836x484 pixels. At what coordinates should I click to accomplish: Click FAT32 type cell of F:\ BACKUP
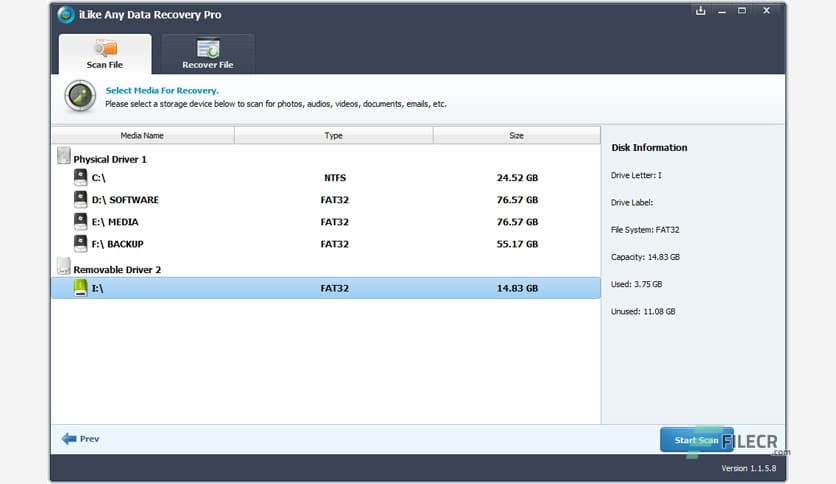pos(335,244)
